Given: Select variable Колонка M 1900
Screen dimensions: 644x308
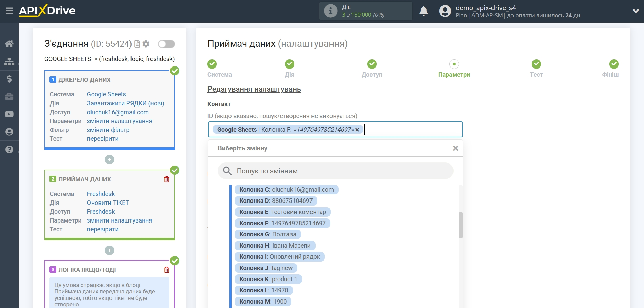Looking at the screenshot, I should pyautogui.click(x=263, y=302).
